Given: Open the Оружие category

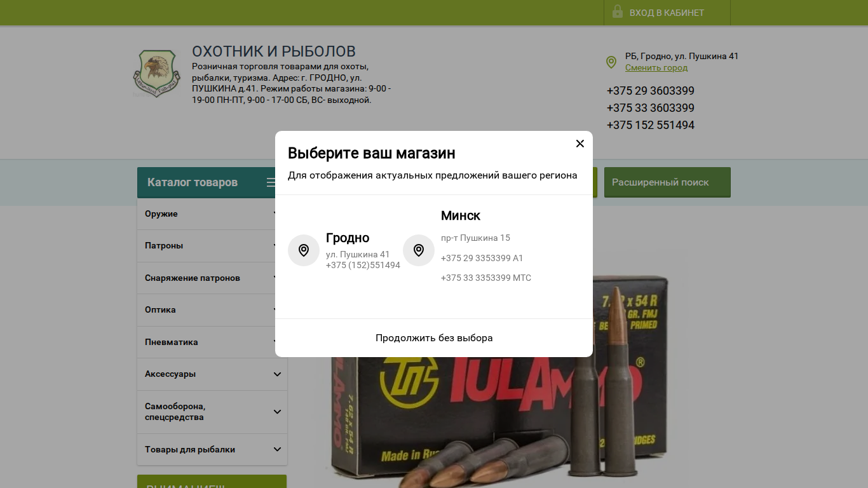Looking at the screenshot, I should (x=212, y=214).
